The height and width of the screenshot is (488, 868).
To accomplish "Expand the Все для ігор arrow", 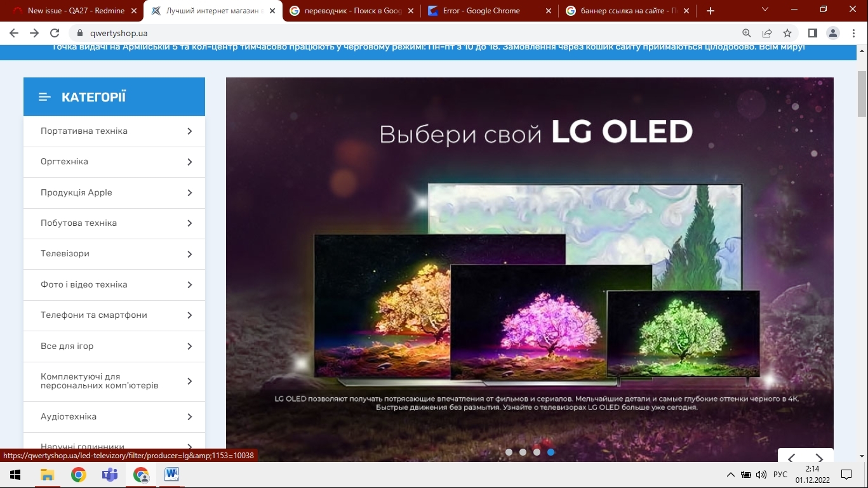I will pyautogui.click(x=189, y=346).
